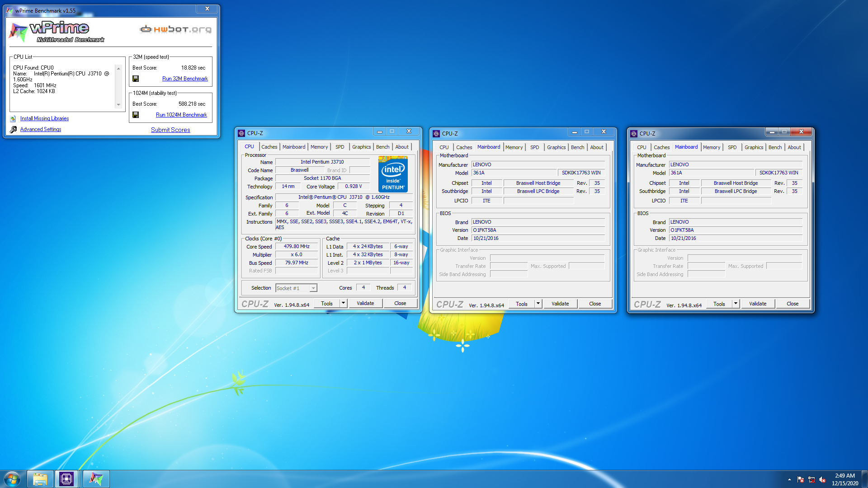This screenshot has height=488, width=868.
Task: Click the first CPU-Z window title icon
Action: tap(241, 133)
